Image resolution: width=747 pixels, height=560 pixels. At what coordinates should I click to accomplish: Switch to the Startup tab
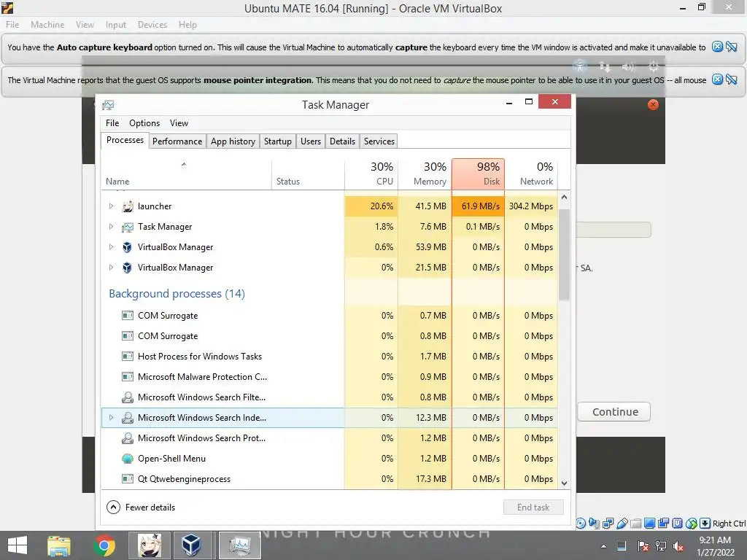point(278,141)
